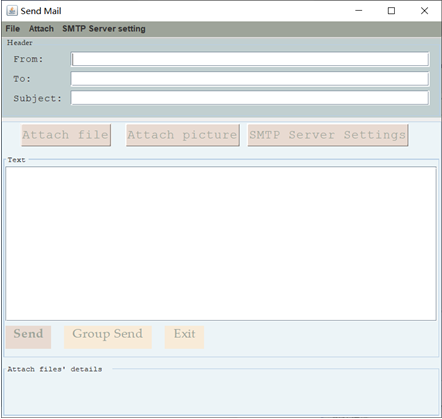
Task: Click the "Text" panel label
Action: click(16, 160)
